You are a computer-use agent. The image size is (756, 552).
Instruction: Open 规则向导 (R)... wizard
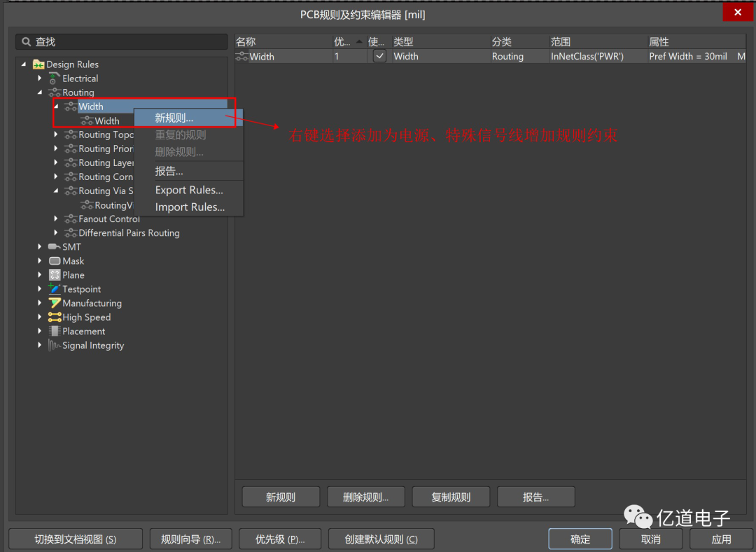pos(190,539)
